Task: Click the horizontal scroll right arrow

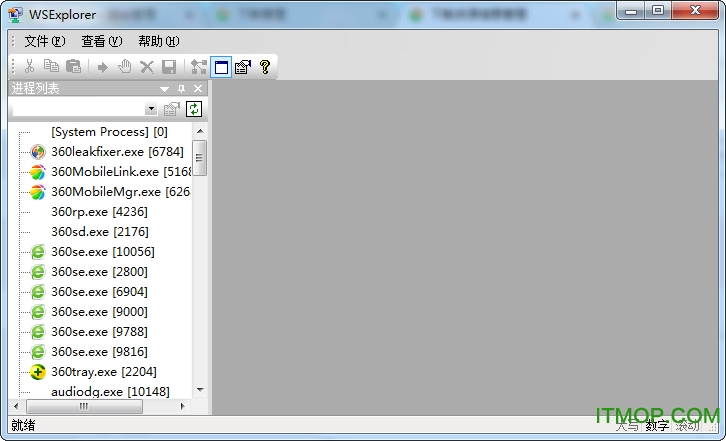Action: coord(182,407)
